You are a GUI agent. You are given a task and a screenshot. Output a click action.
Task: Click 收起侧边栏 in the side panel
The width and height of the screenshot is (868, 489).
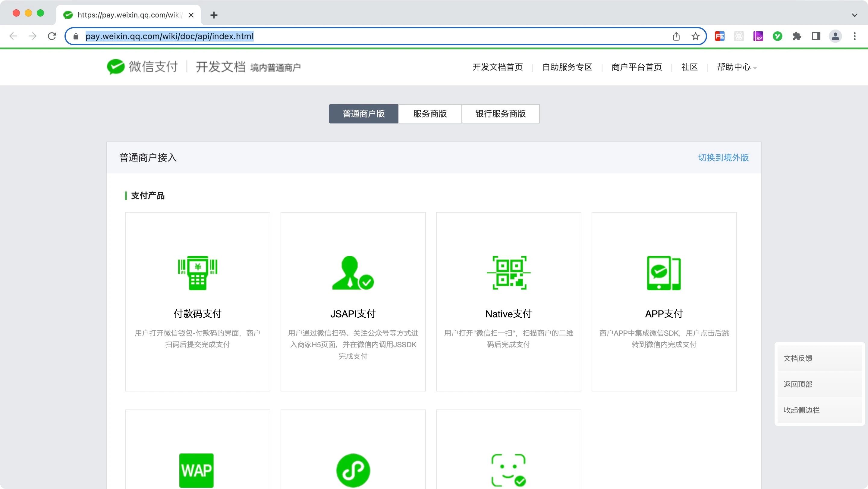click(819, 410)
